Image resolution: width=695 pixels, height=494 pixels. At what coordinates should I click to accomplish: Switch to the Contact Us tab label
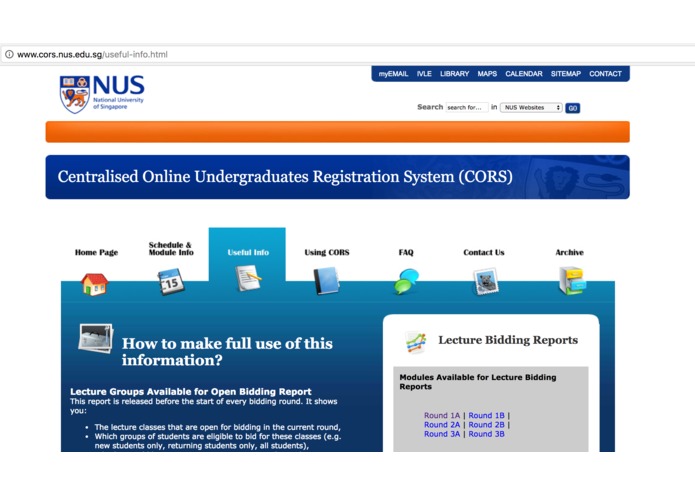point(484,252)
